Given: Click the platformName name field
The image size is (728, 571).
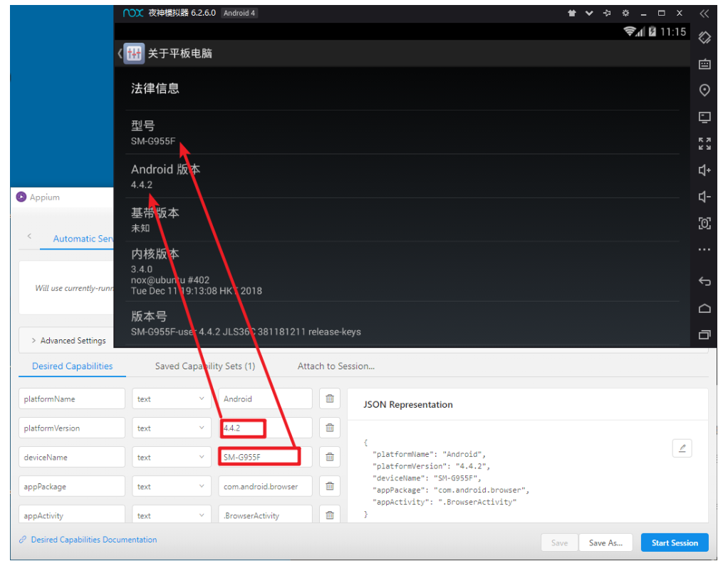Looking at the screenshot, I should (72, 398).
